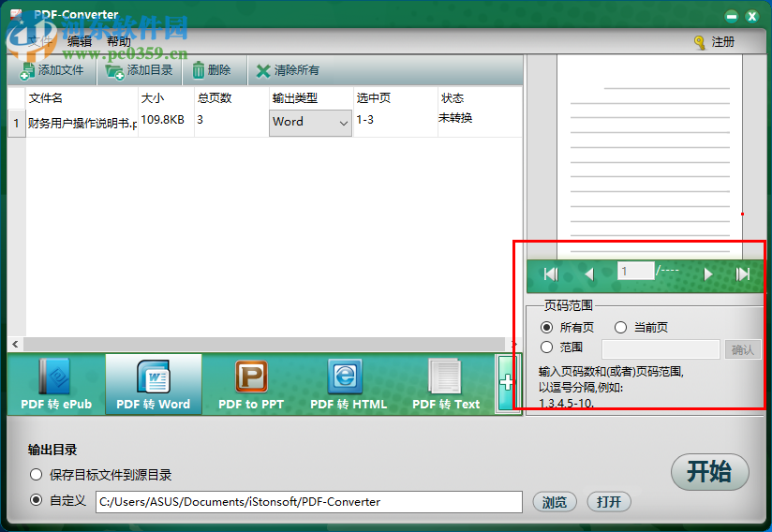This screenshot has height=532, width=772.
Task: Open the Word output type dropdown
Action: click(x=310, y=123)
